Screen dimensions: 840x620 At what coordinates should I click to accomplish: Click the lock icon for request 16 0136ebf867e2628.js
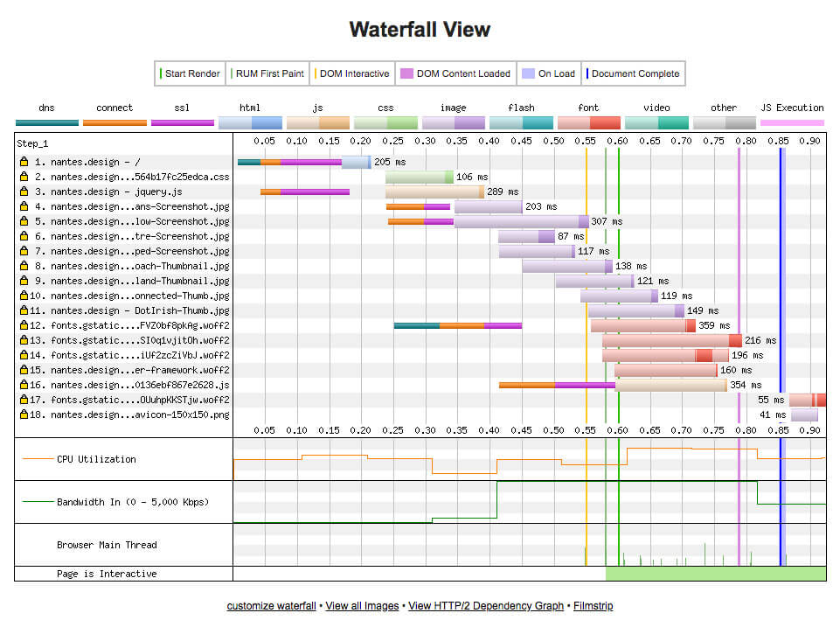[x=24, y=384]
